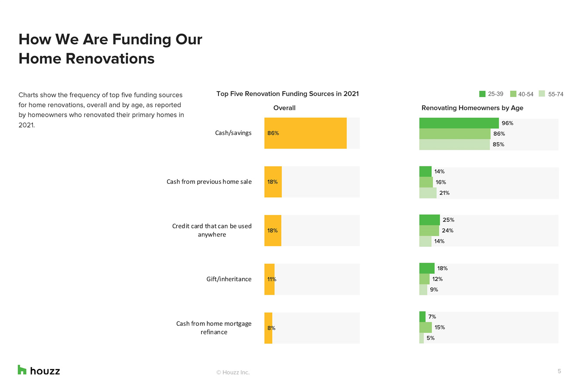Select the 25% credit card bar for ages 25-39
This screenshot has width=583, height=392.
pos(430,220)
